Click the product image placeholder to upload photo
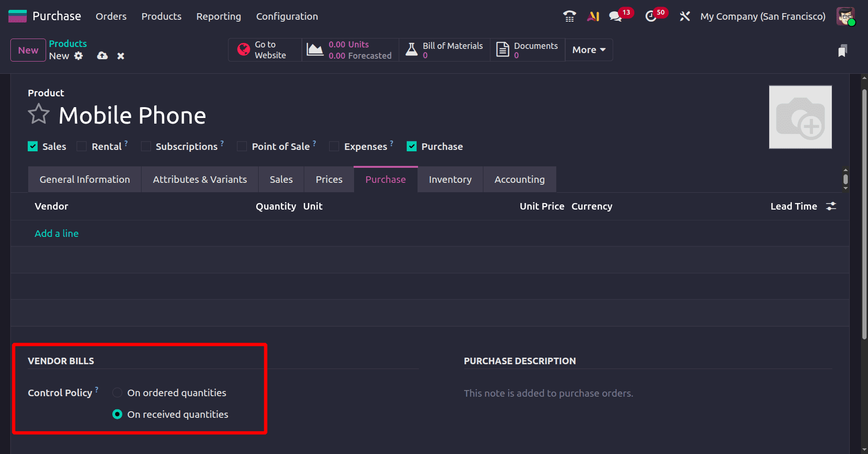 click(x=800, y=117)
